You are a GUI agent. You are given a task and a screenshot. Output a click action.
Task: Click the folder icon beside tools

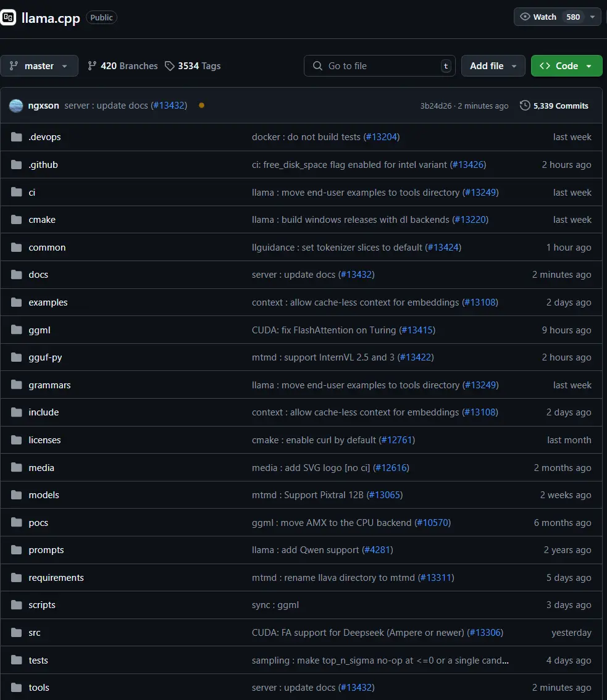tap(17, 688)
